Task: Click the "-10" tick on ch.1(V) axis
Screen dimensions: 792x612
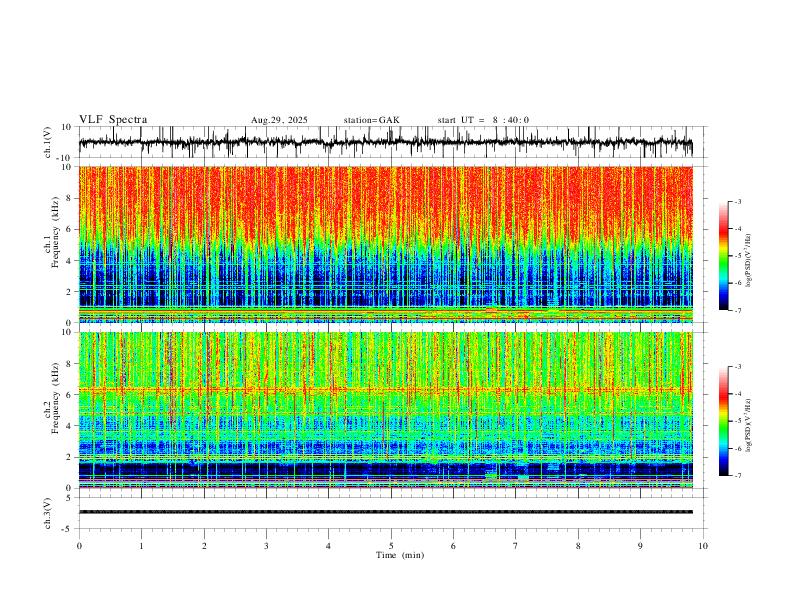Action: pyautogui.click(x=65, y=158)
